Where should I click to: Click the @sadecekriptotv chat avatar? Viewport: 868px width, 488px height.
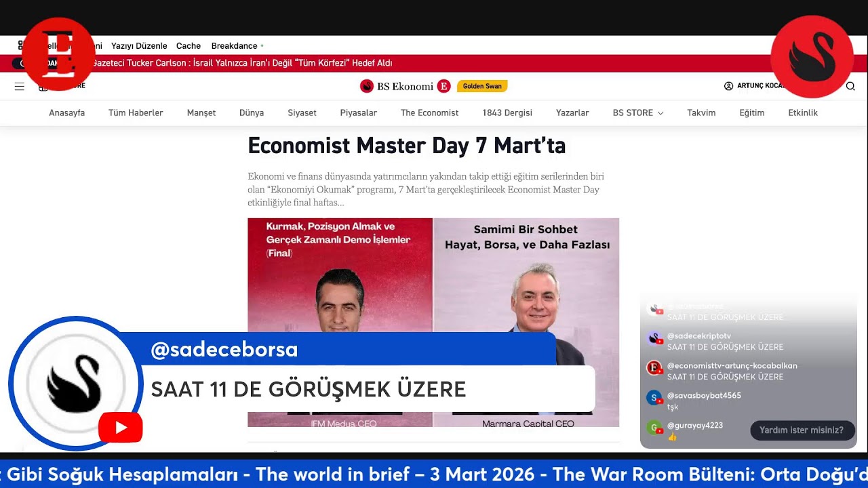(654, 338)
